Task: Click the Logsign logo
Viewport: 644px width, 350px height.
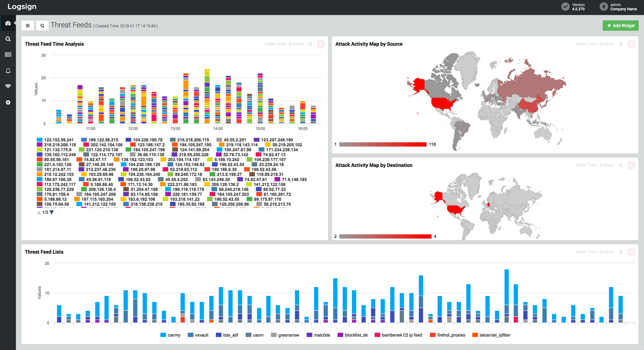Action: point(22,6)
